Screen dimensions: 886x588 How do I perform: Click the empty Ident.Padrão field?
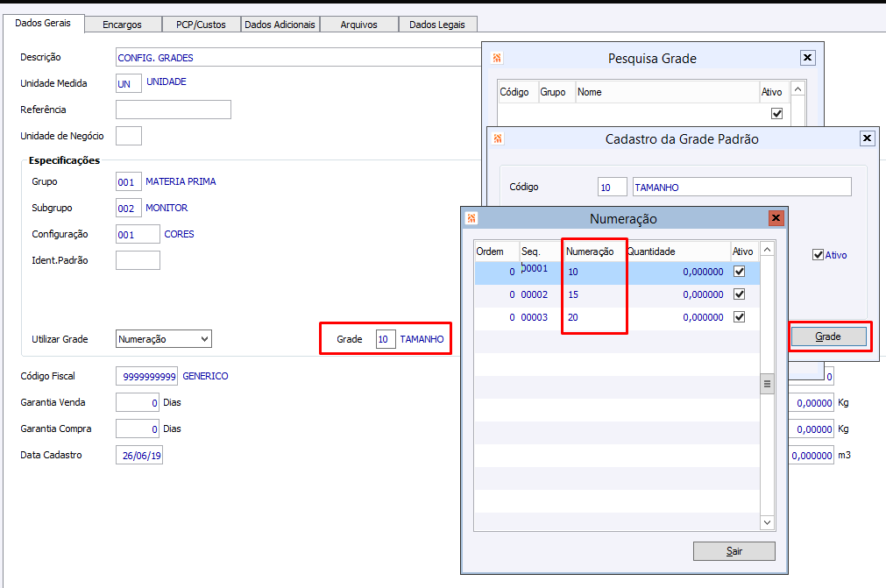point(138,260)
